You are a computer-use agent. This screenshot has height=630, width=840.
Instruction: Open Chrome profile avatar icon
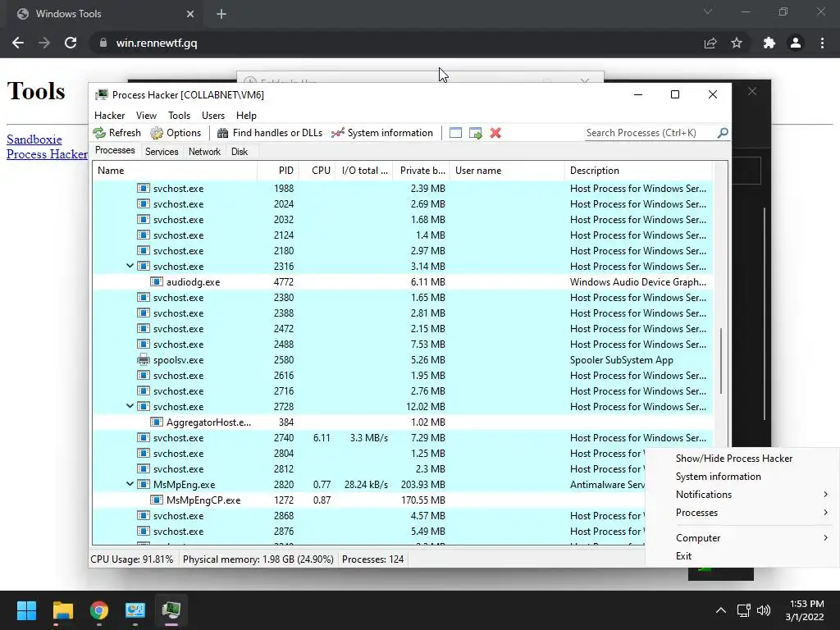point(796,43)
